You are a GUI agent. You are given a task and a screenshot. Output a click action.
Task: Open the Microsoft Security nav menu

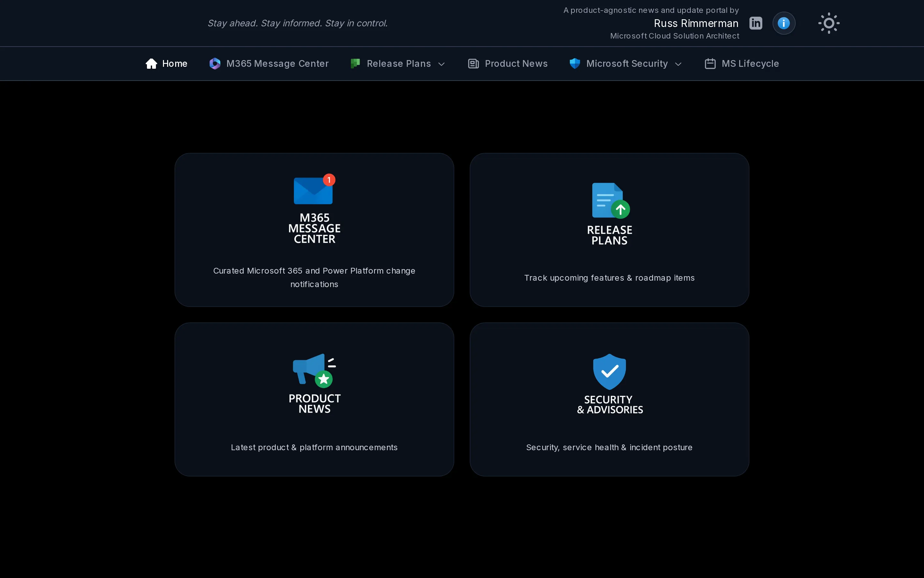pos(626,64)
